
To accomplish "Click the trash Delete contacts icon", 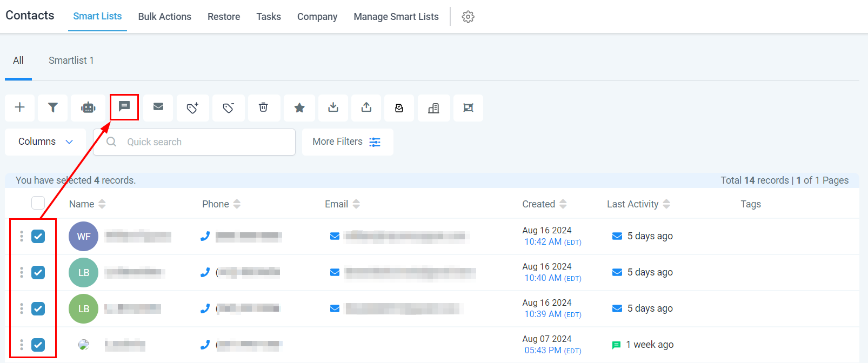I will 263,107.
